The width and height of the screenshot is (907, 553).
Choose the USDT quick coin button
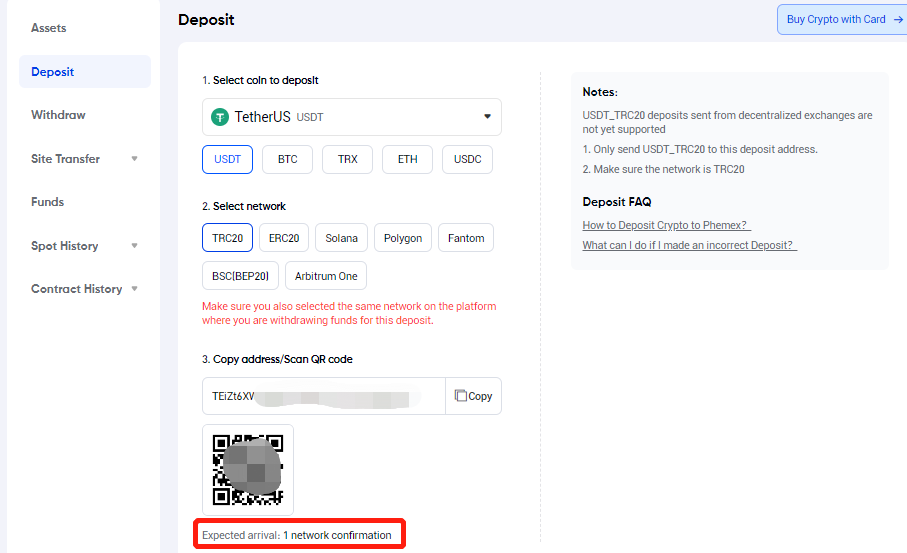pos(227,159)
